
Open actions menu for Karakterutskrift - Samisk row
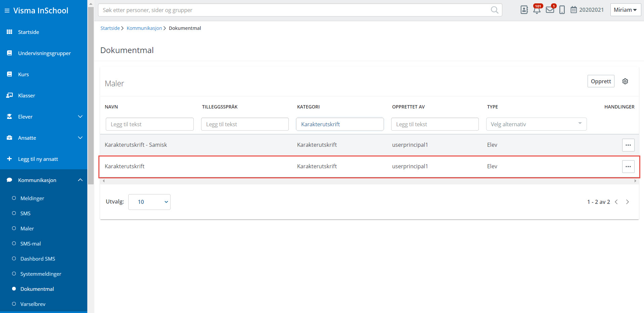pyautogui.click(x=628, y=145)
